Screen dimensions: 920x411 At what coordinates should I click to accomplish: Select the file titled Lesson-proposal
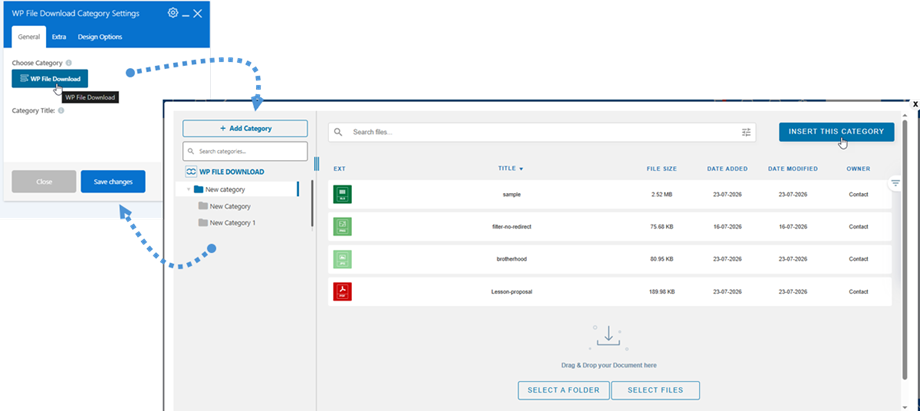point(512,291)
